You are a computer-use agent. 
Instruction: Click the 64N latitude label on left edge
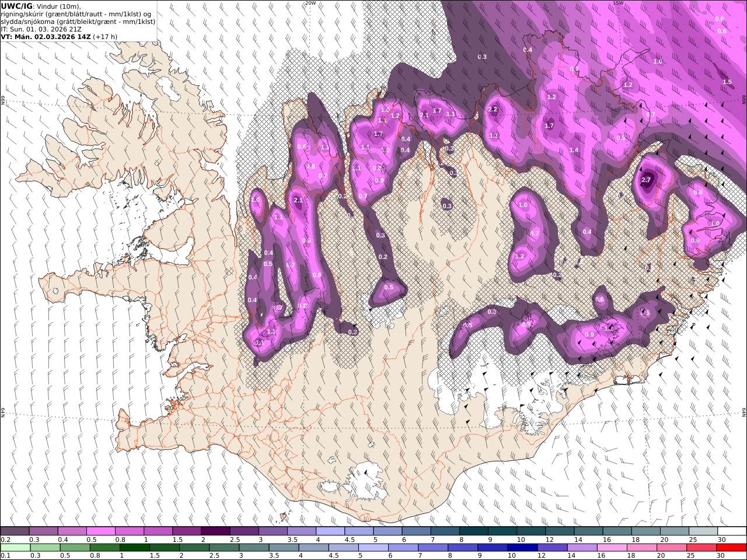pyautogui.click(x=3, y=412)
